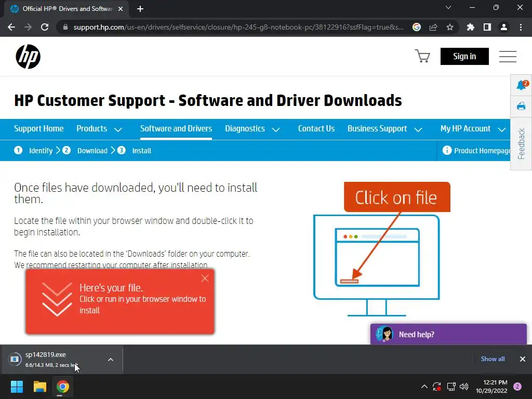Go to step 2 Download

[85, 150]
